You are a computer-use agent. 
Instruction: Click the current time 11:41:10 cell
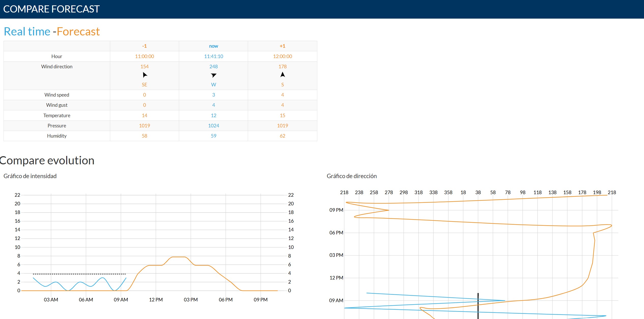coord(213,56)
